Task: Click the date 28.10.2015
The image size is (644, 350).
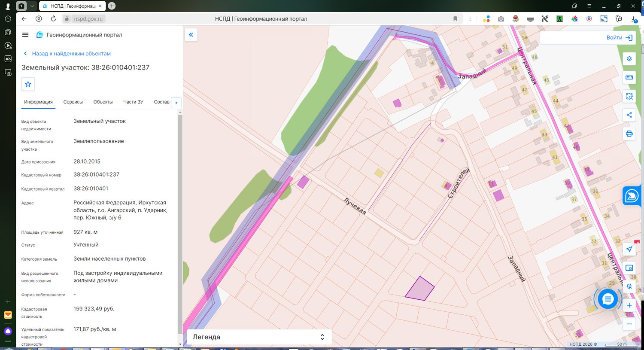Action: (87, 161)
